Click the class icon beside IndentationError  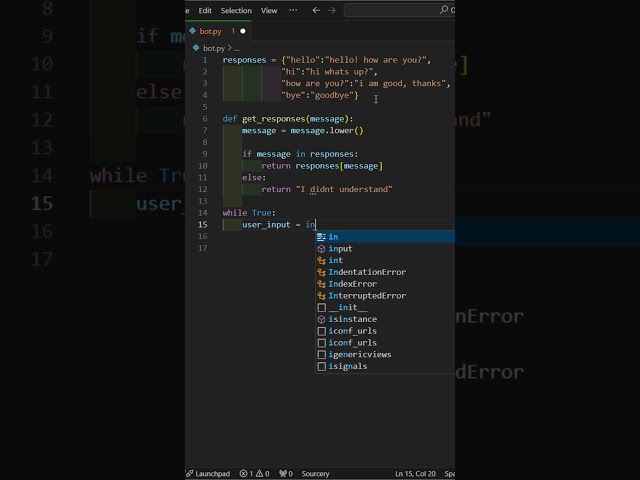point(321,272)
